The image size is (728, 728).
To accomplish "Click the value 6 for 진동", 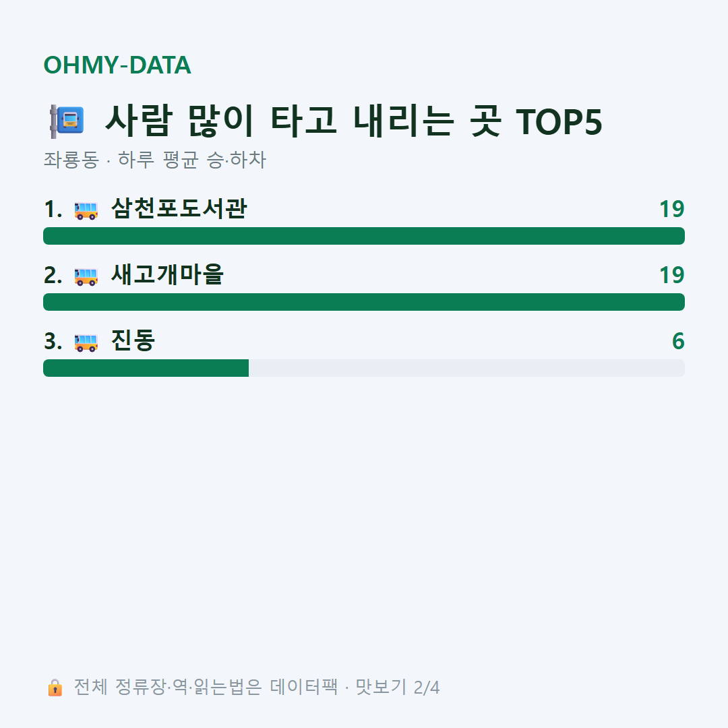I will pyautogui.click(x=678, y=341).
